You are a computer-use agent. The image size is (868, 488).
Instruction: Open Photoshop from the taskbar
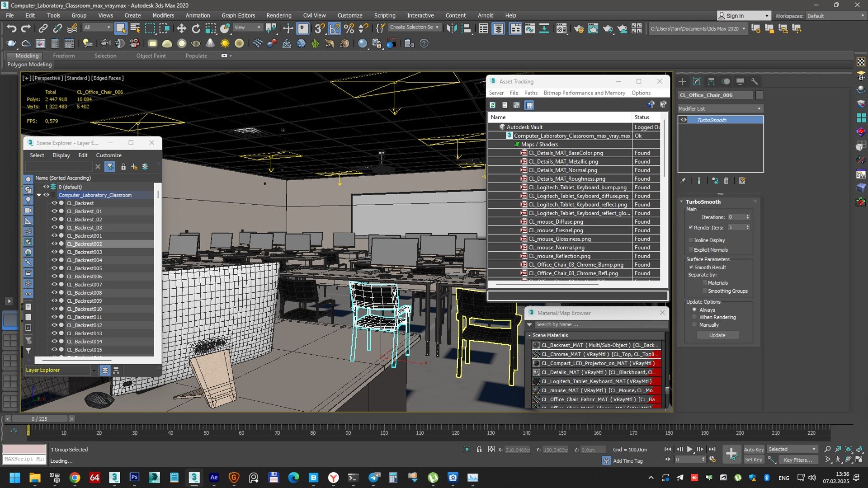[x=134, y=478]
